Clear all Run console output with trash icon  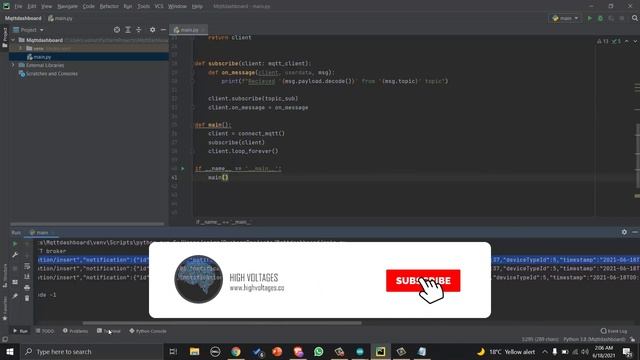tap(27, 298)
